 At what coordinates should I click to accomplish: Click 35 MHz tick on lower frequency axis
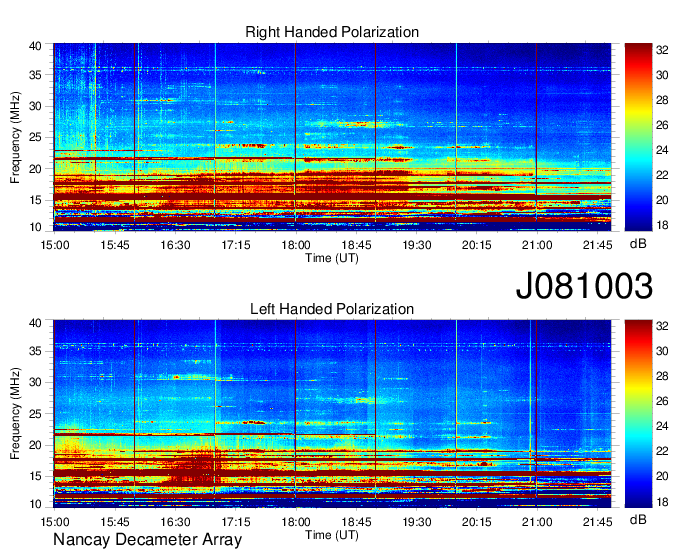(35, 351)
